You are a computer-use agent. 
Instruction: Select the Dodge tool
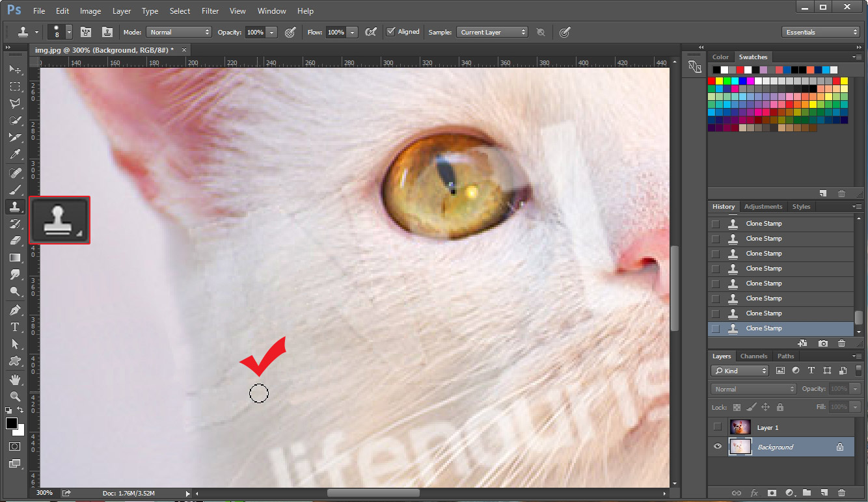15,291
